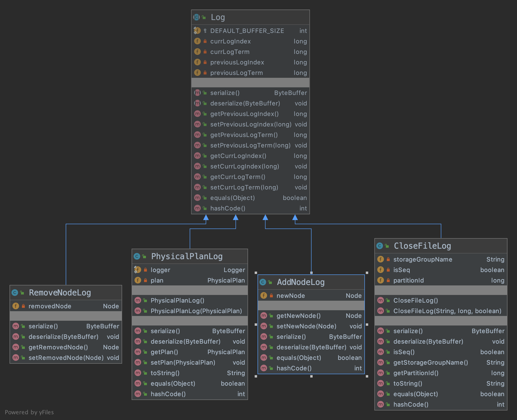Click setNewNode(Node) in AddNodeLog
This screenshot has height=420, width=517.
tap(311, 326)
